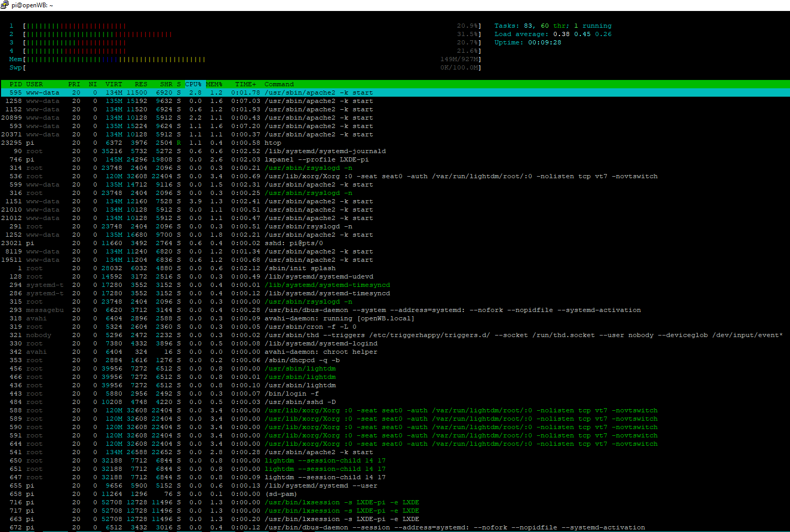790x532 pixels.
Task: Select the /usr/sbin/cron -f -L 0 row
Action: point(395,327)
